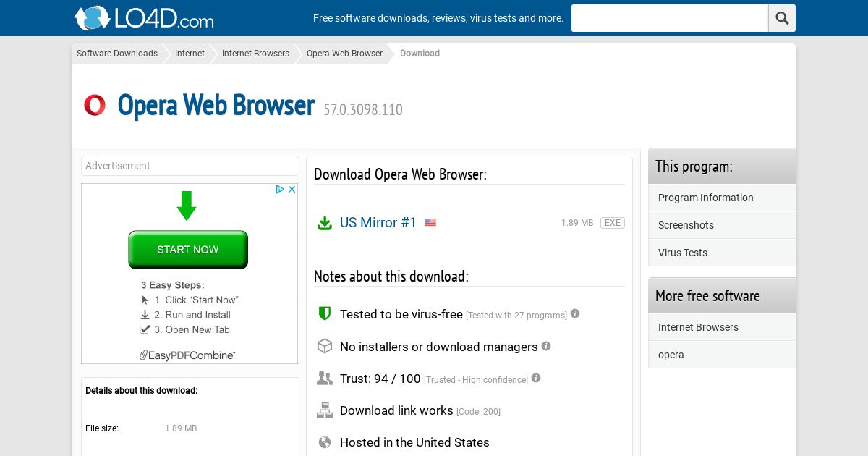Click the Hosted in the United States text
Screen dimensions: 868x456
414,442
